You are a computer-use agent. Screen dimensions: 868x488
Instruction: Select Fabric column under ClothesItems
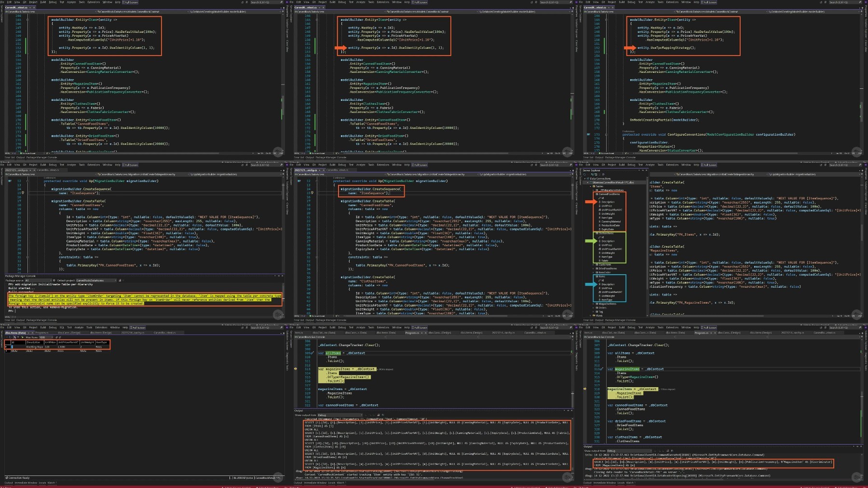tap(605, 261)
